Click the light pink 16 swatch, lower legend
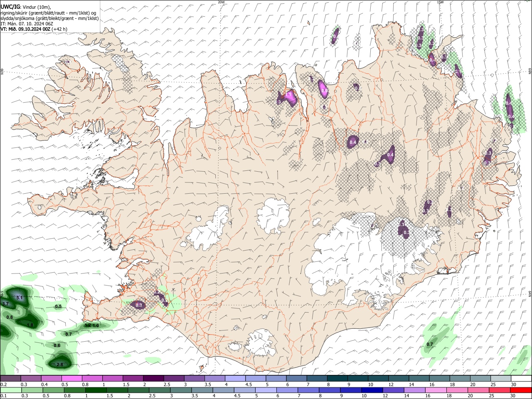532x399 pixels. 435,390
